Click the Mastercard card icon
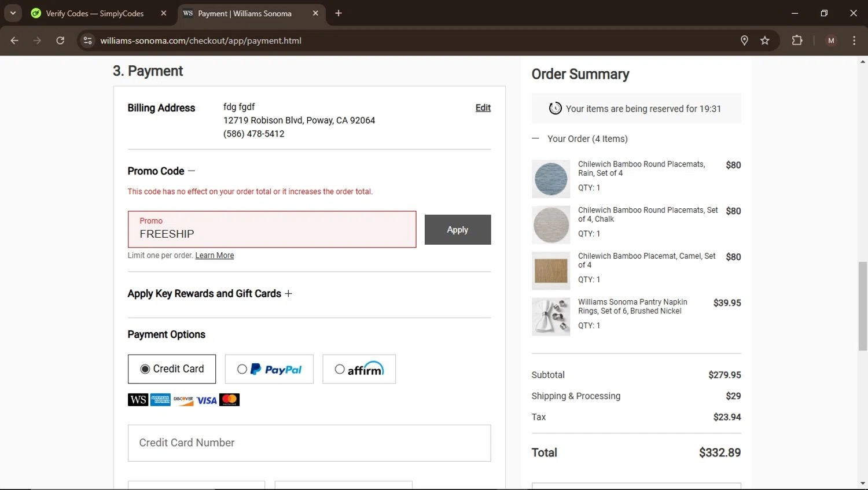This screenshot has height=490, width=868. pyautogui.click(x=229, y=400)
